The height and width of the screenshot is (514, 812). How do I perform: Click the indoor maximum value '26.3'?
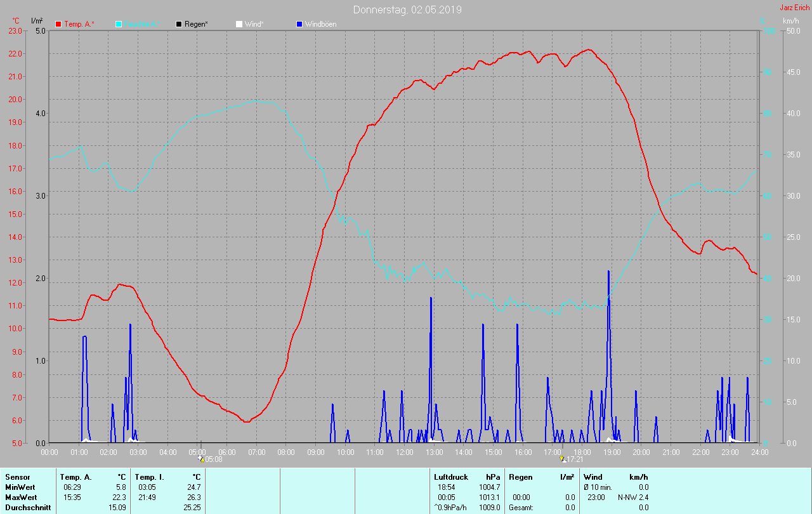coord(193,498)
